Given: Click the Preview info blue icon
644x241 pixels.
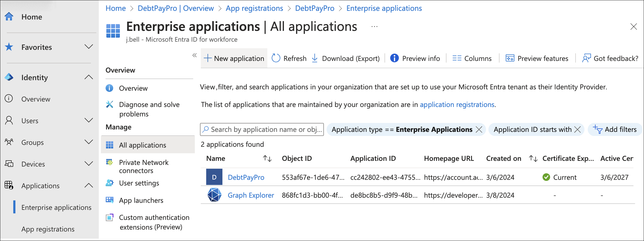Looking at the screenshot, I should [395, 58].
